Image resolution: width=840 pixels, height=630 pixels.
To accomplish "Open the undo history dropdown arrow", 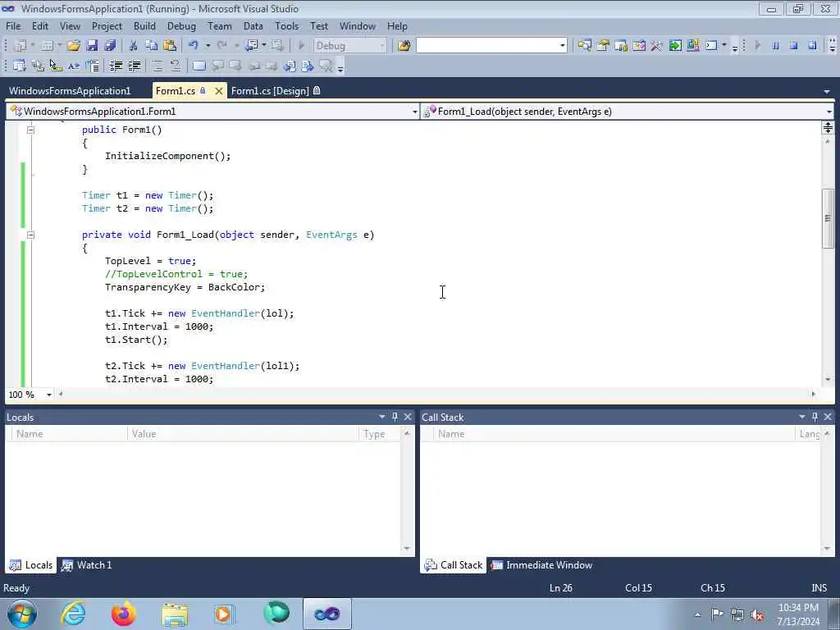I will (x=208, y=46).
